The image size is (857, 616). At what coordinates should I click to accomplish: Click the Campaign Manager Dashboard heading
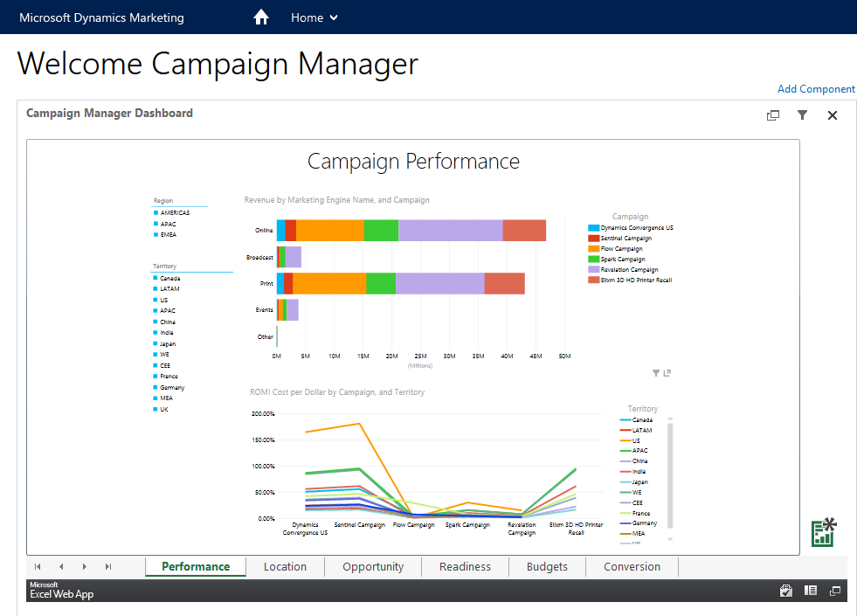(109, 113)
